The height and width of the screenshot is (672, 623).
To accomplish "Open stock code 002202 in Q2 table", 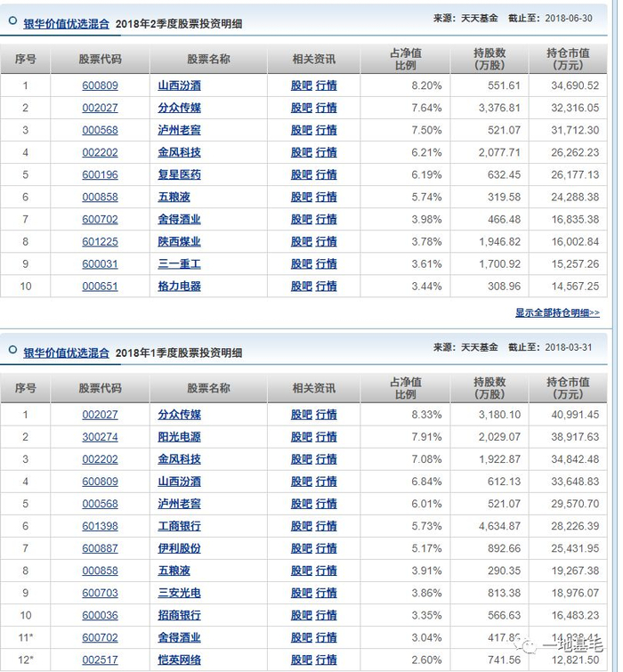I will click(x=100, y=152).
